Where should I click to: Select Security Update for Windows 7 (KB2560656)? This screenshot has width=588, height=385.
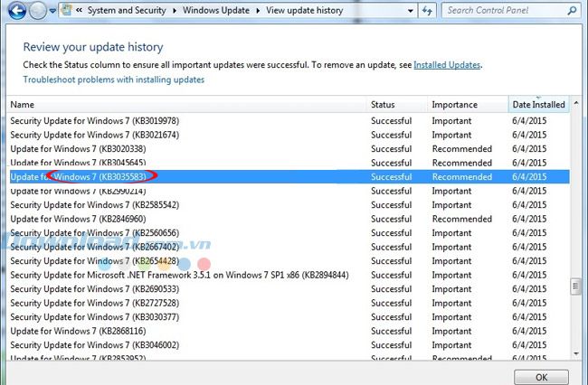(x=289, y=233)
